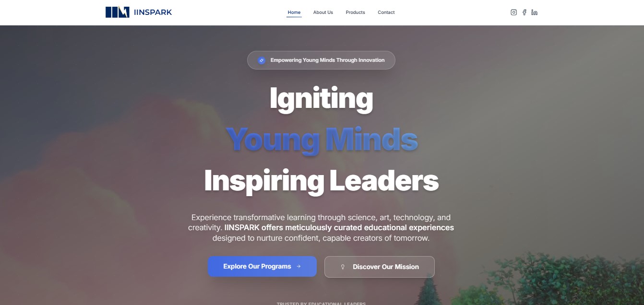Open the Instagram profile icon
Viewport: 644px width, 305px height.
[513, 12]
